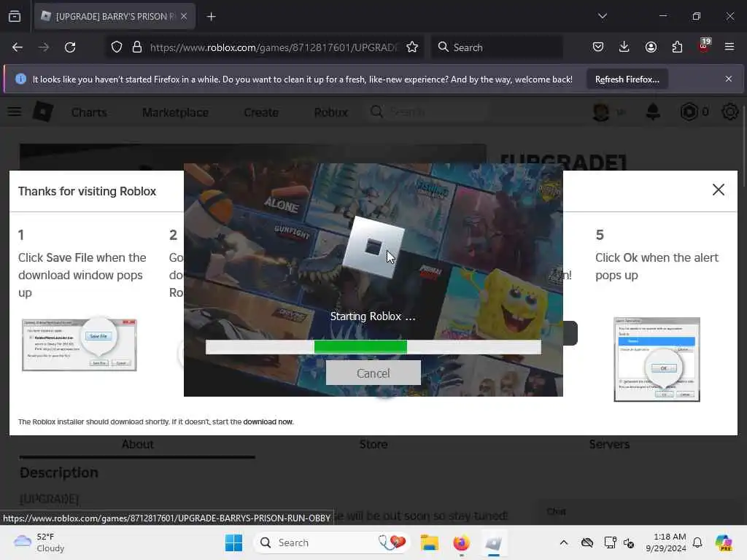747x560 pixels.
Task: Open Robux in Roblox nav
Action: [x=331, y=112]
